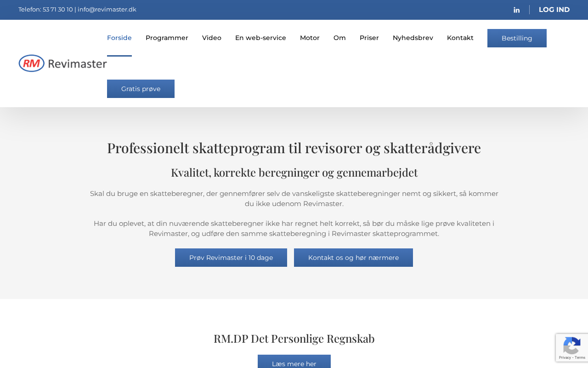
Task: Go to the Priser page
Action: [369, 38]
